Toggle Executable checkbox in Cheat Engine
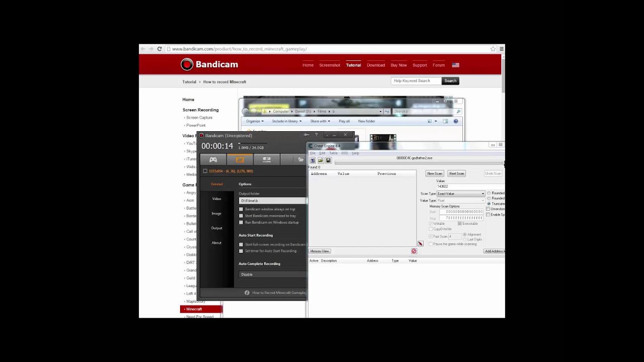This screenshot has width=644, height=362. [460, 223]
